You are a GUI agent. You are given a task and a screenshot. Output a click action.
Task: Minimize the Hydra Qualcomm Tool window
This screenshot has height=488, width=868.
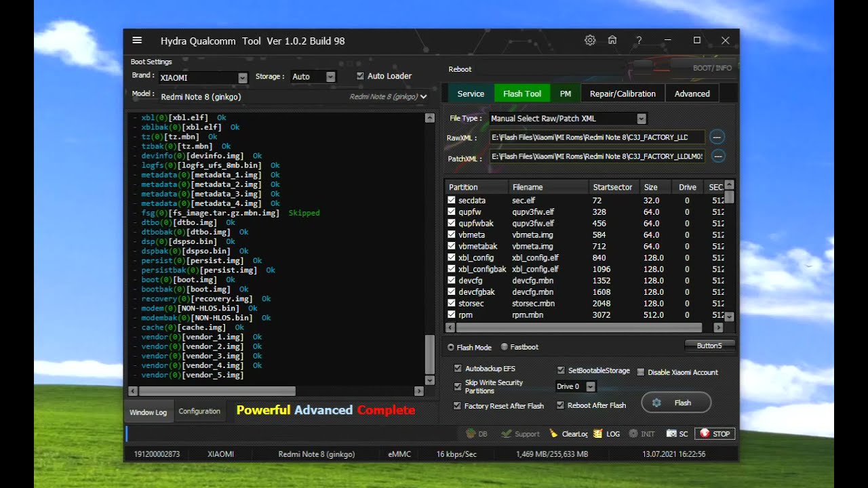[x=668, y=41]
